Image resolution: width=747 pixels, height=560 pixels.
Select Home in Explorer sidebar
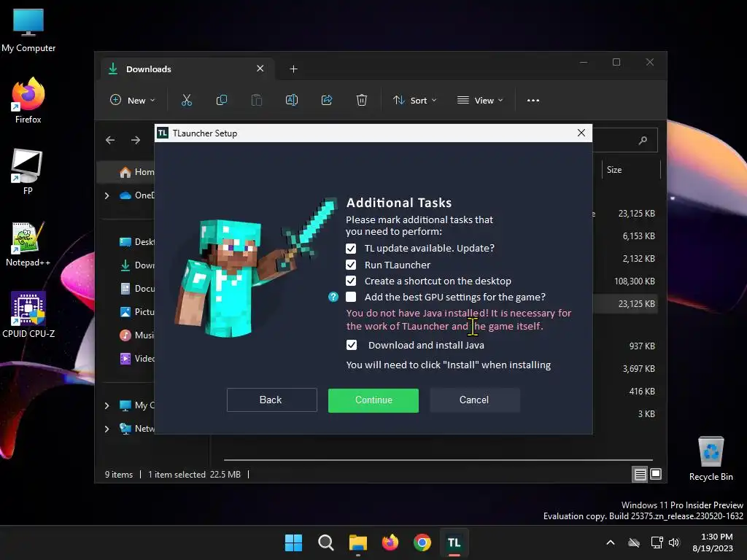tap(136, 172)
